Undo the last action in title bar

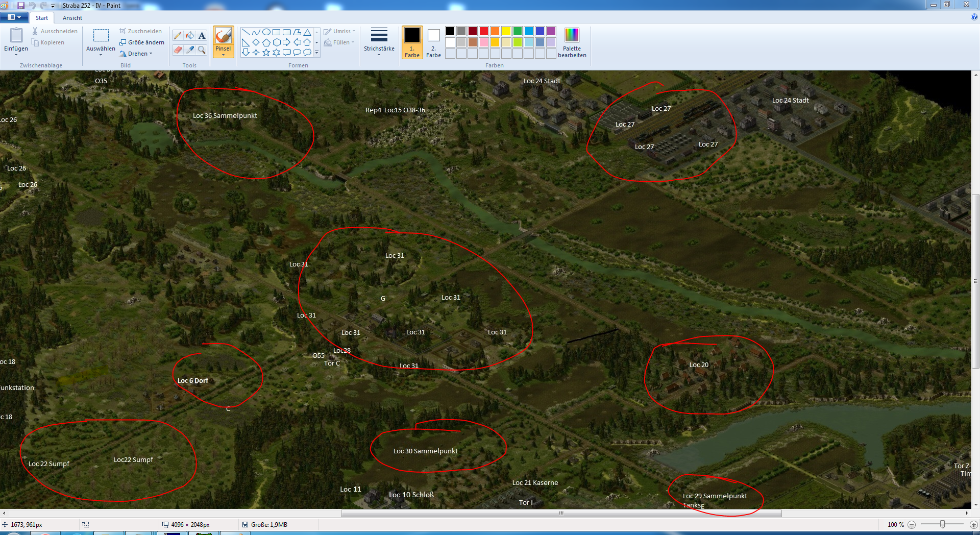pos(32,5)
